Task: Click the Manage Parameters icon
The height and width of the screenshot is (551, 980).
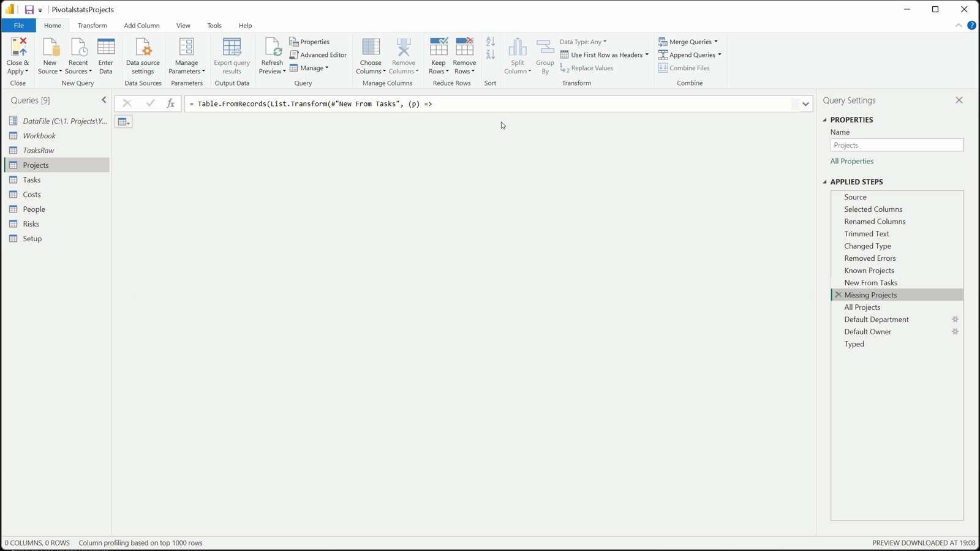Action: (x=186, y=47)
